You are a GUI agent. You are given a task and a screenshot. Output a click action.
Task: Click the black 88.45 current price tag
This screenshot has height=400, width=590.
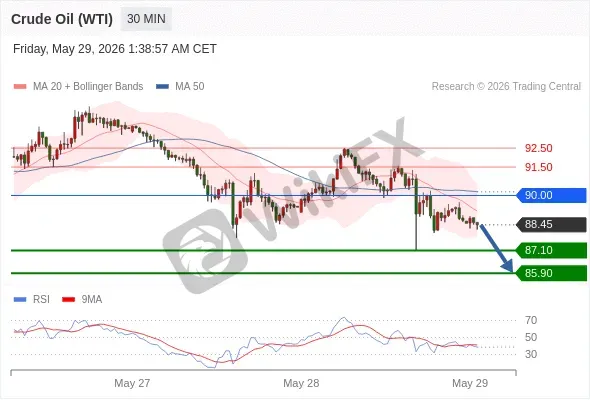click(551, 225)
